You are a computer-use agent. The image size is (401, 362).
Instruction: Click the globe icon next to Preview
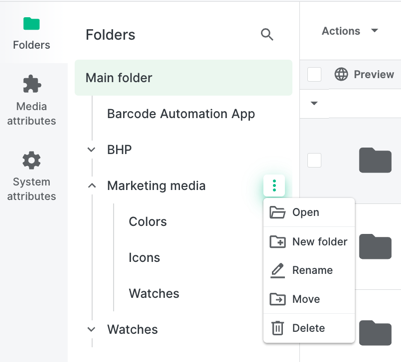(341, 74)
